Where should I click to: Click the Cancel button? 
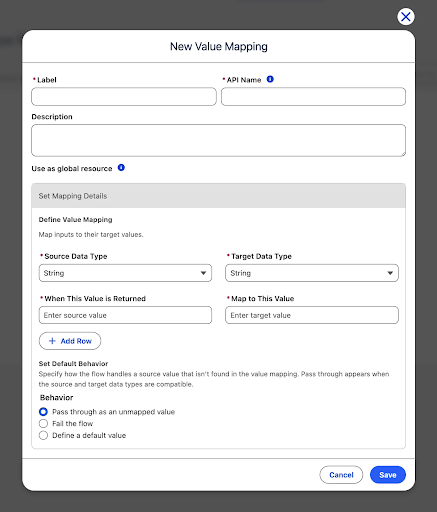click(341, 475)
